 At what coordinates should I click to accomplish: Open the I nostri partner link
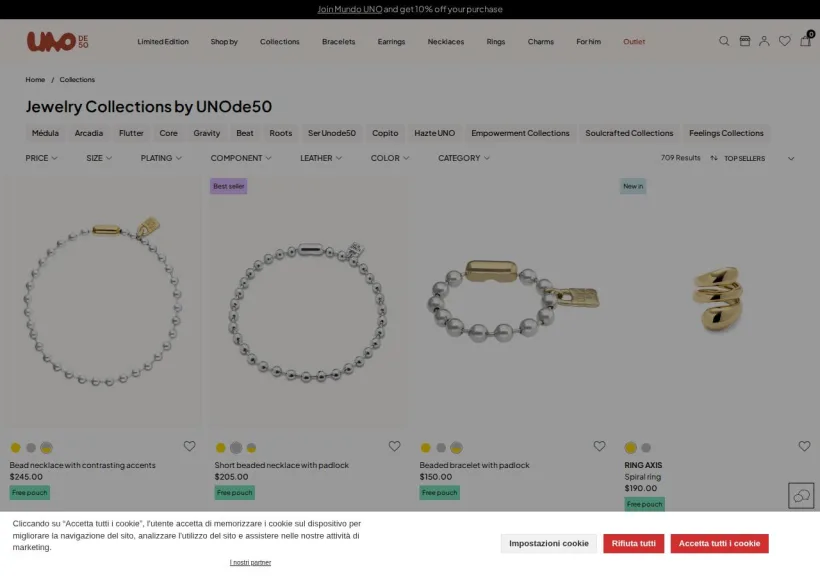(x=250, y=562)
